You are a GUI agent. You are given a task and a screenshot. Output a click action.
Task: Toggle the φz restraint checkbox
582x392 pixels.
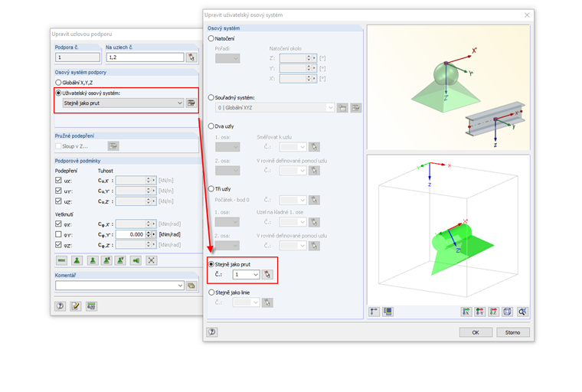[58, 245]
